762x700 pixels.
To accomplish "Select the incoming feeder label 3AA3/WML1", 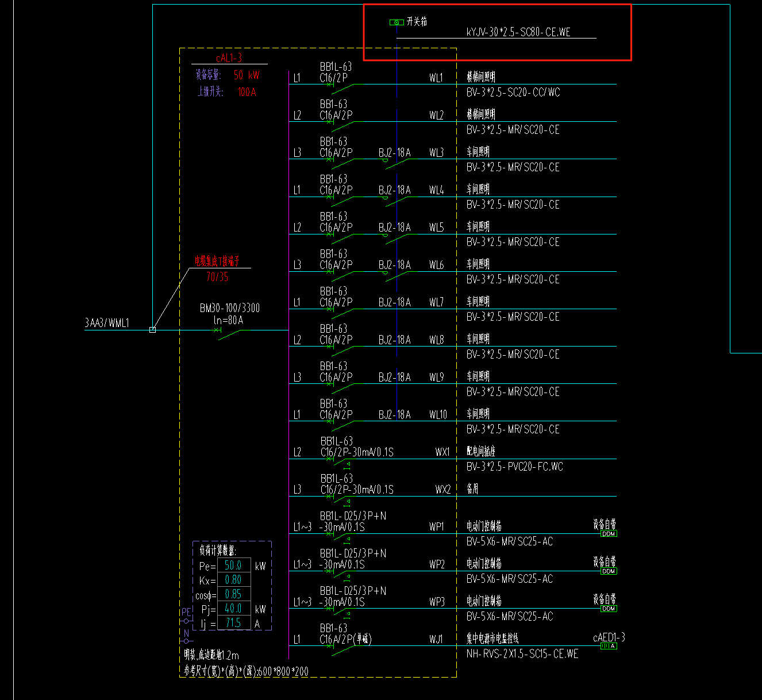I will tap(107, 323).
